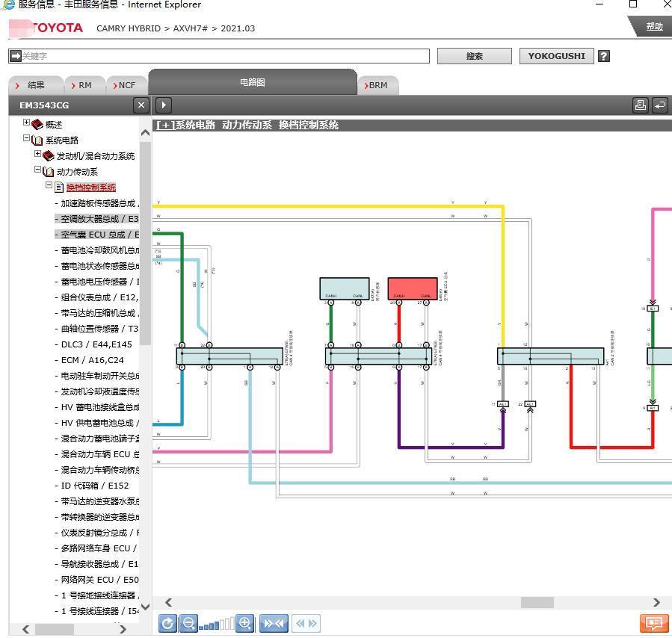The image size is (672, 638).
Task: Collapse the 换档控制系统 node
Action: [x=49, y=185]
